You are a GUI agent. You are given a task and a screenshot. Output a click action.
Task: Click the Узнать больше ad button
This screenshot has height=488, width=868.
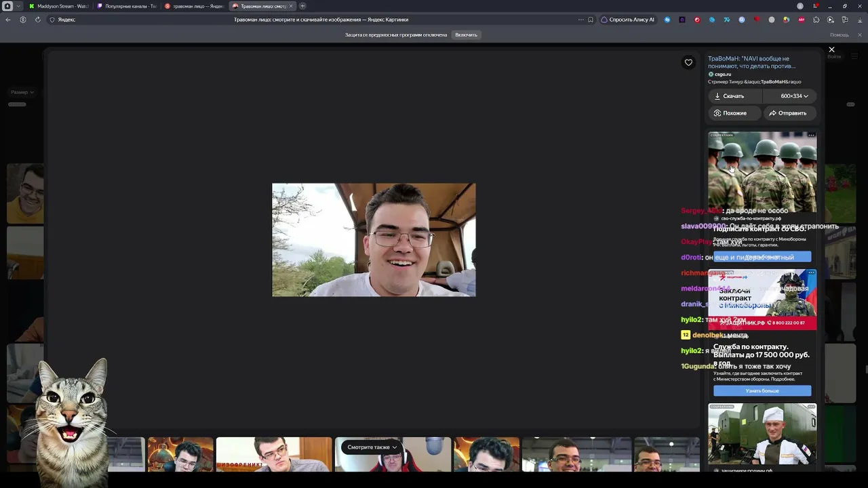[x=762, y=391]
